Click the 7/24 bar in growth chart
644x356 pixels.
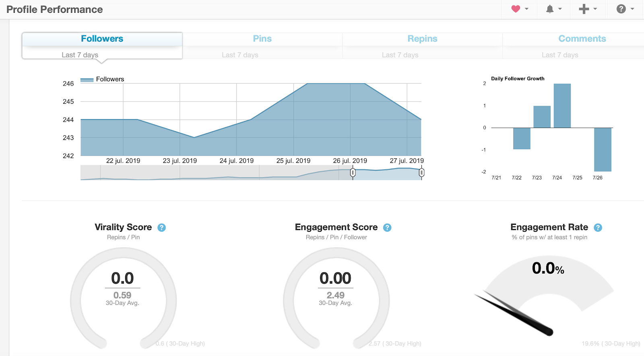[x=562, y=106]
